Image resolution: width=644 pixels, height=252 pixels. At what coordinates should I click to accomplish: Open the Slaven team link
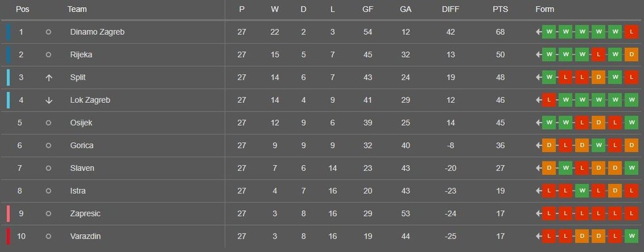coord(82,168)
